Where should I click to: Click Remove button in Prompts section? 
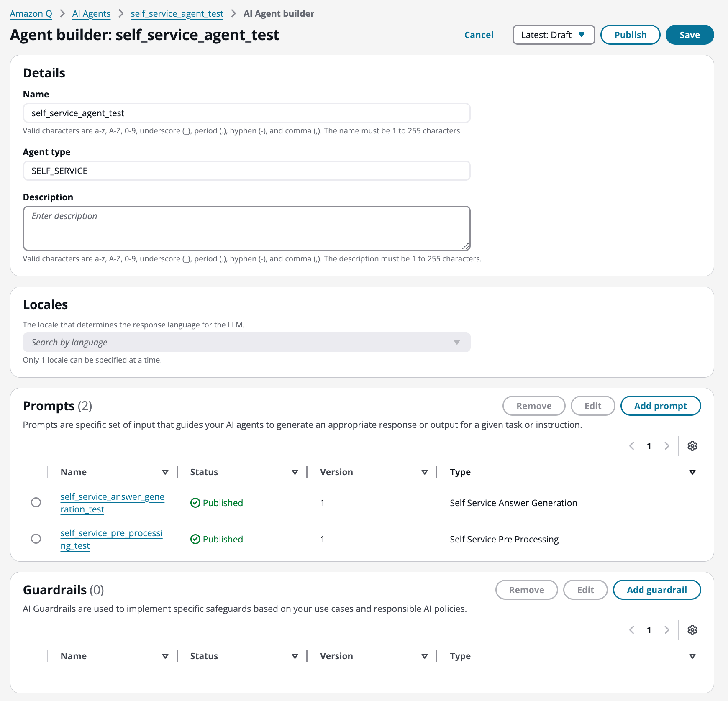534,406
